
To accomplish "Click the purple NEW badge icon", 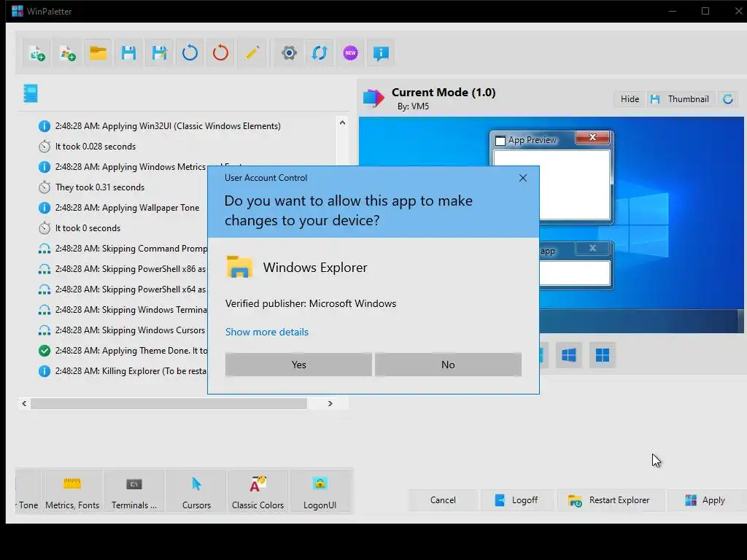I will pyautogui.click(x=350, y=53).
